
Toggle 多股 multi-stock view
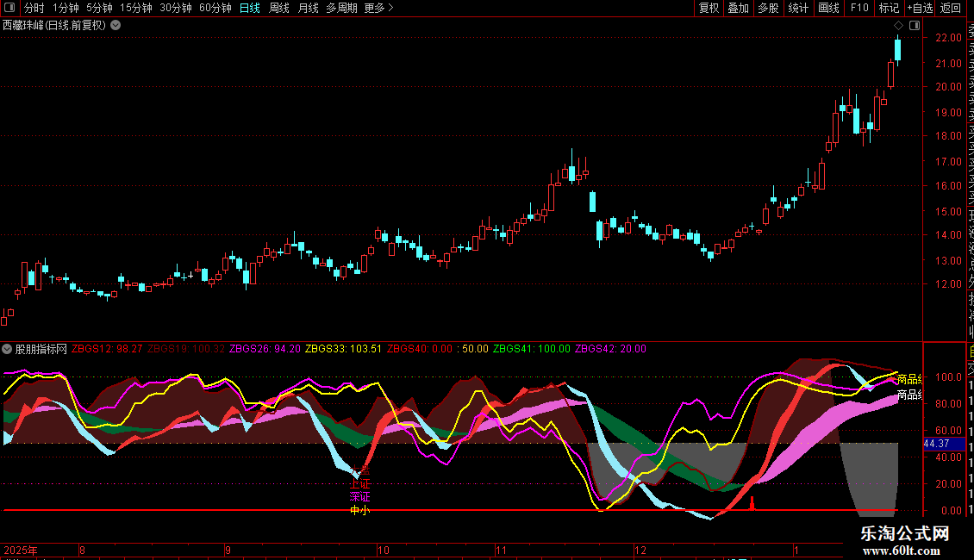coord(768,9)
